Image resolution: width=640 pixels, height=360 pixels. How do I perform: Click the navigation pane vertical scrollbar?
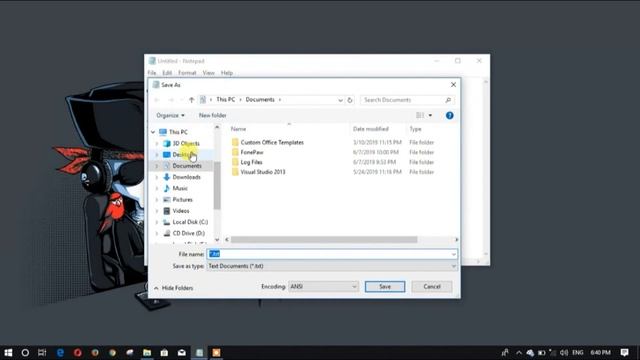(217, 185)
